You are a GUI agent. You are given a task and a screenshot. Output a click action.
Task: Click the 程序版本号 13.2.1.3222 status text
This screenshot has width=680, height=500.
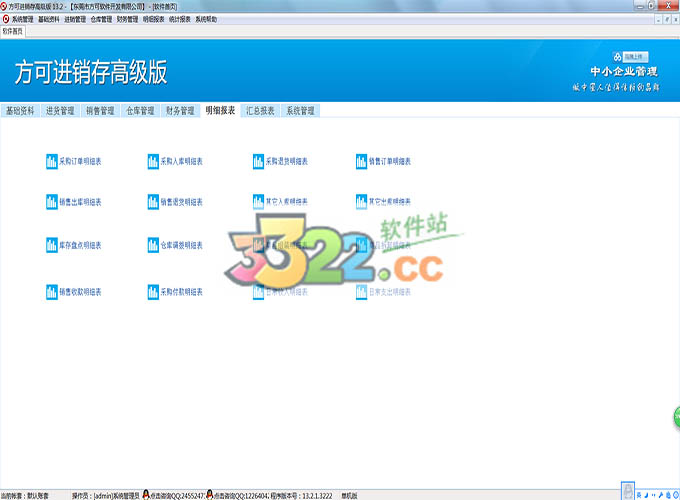pos(302,495)
